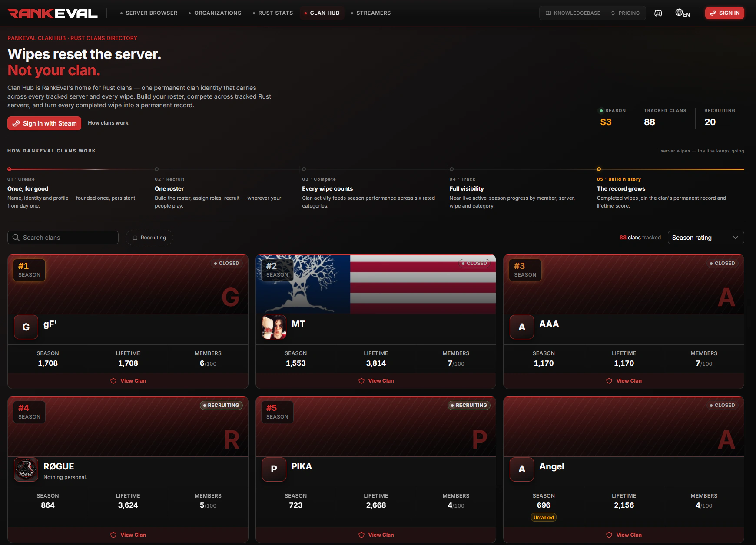Click the Sign In button in header
This screenshot has height=545, width=756.
724,13
